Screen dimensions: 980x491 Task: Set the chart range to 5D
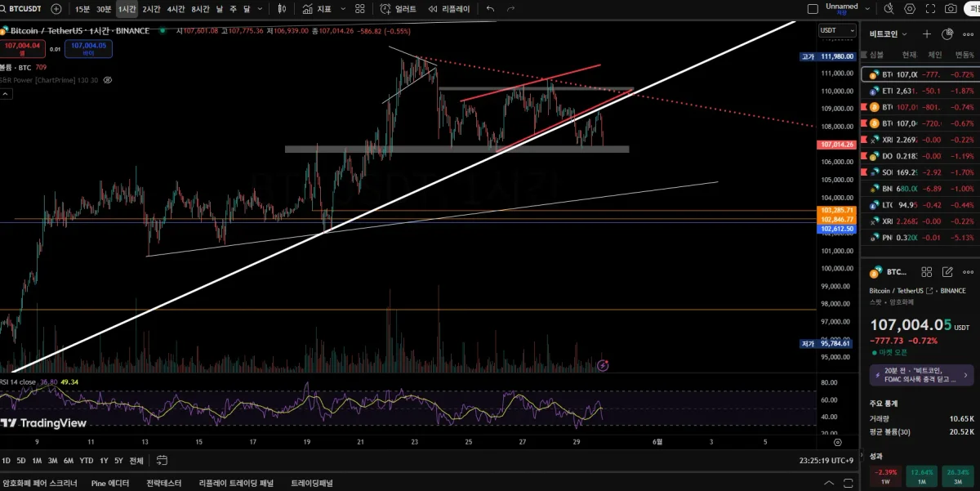(x=21, y=461)
